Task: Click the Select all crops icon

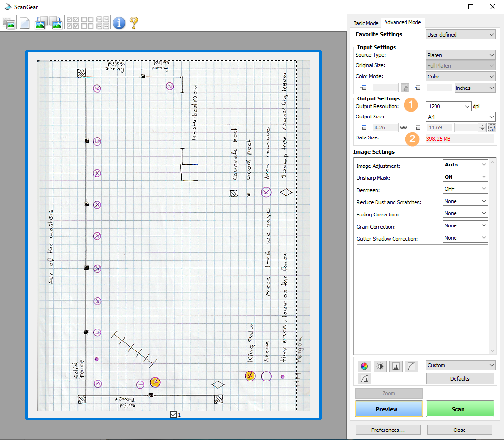Action: pos(102,23)
